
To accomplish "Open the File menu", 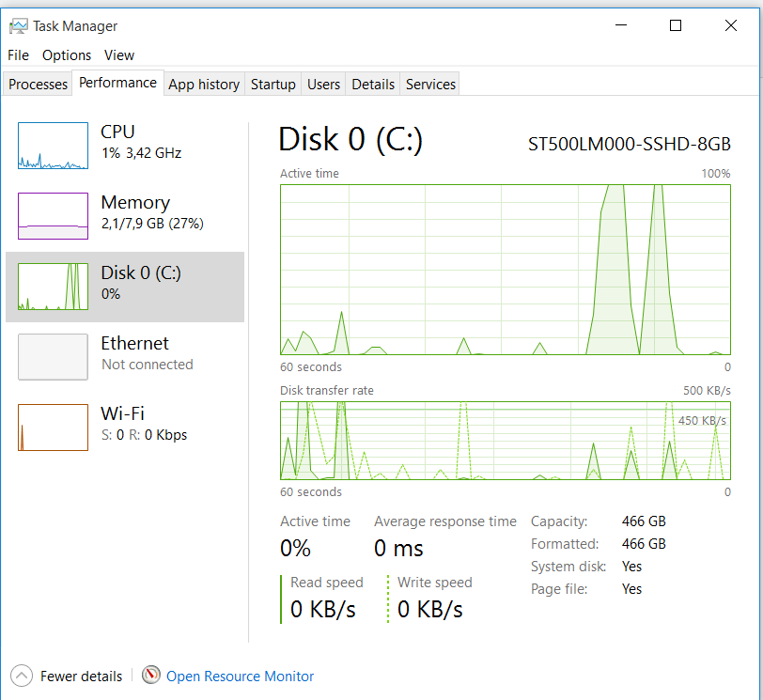I will pos(18,55).
